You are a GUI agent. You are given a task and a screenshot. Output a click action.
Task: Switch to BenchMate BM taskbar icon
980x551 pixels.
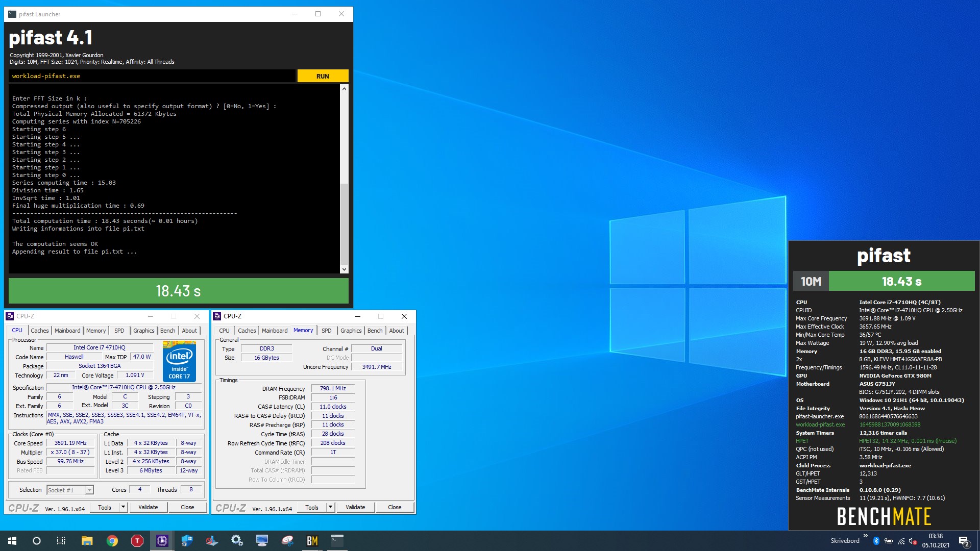tap(312, 541)
